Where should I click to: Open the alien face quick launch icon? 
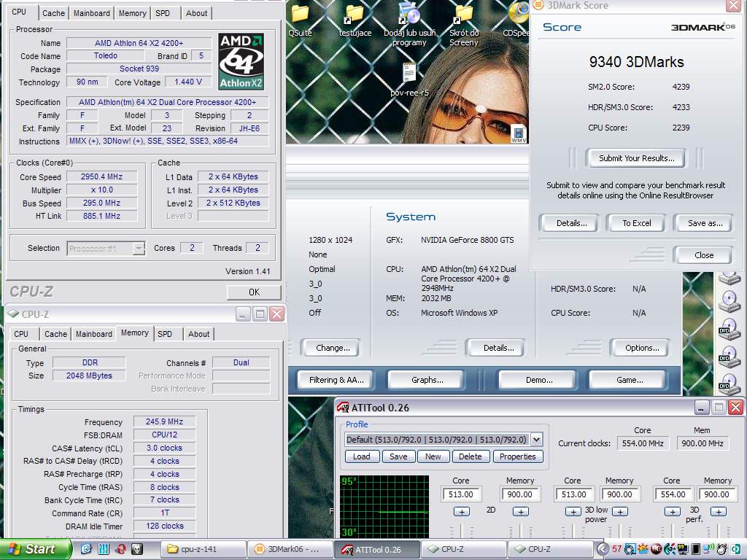[137, 549]
